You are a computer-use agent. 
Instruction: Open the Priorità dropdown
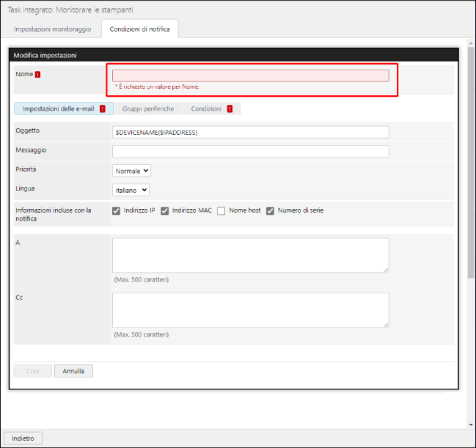[x=132, y=171]
